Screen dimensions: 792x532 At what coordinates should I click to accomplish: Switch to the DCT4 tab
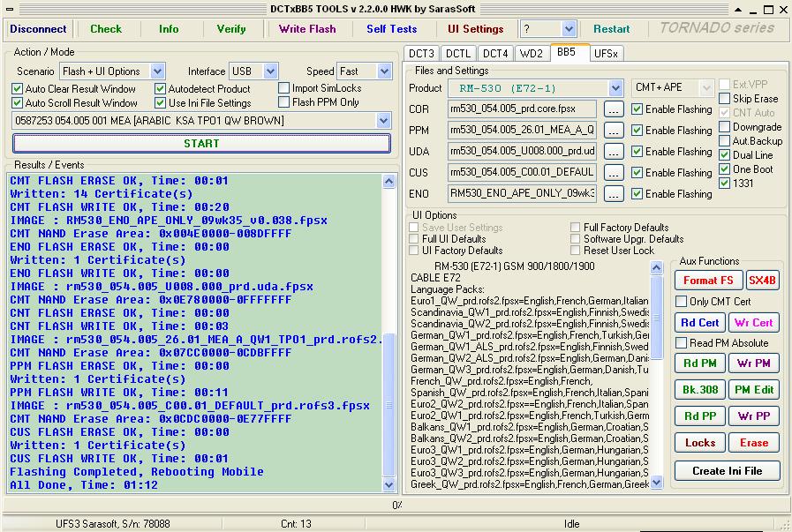pyautogui.click(x=495, y=54)
